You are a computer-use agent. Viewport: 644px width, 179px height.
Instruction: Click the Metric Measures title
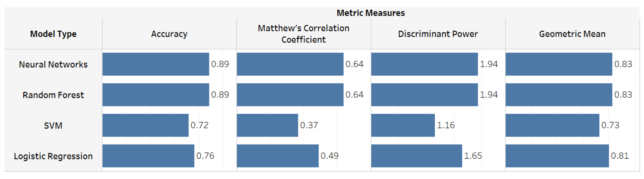tap(371, 13)
